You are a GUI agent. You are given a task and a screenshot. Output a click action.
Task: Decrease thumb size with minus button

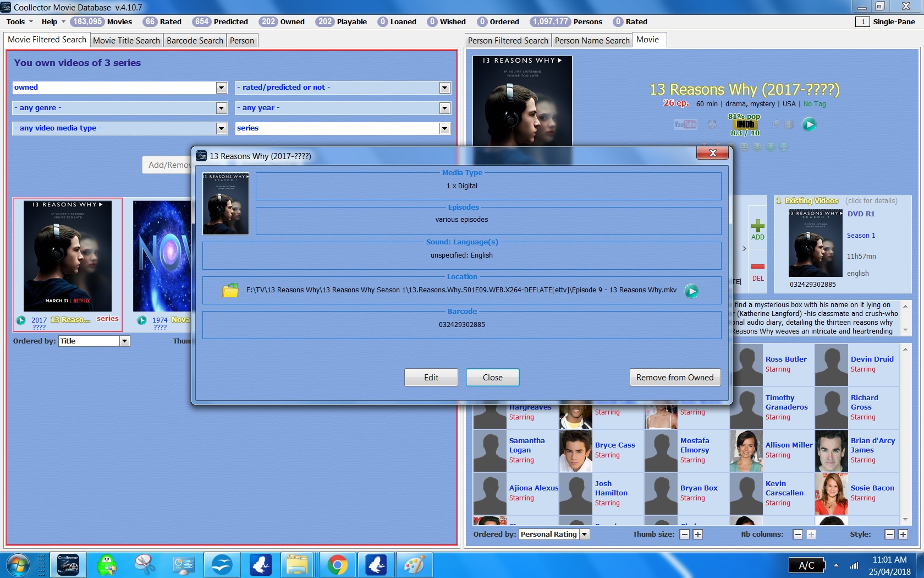pyautogui.click(x=685, y=535)
